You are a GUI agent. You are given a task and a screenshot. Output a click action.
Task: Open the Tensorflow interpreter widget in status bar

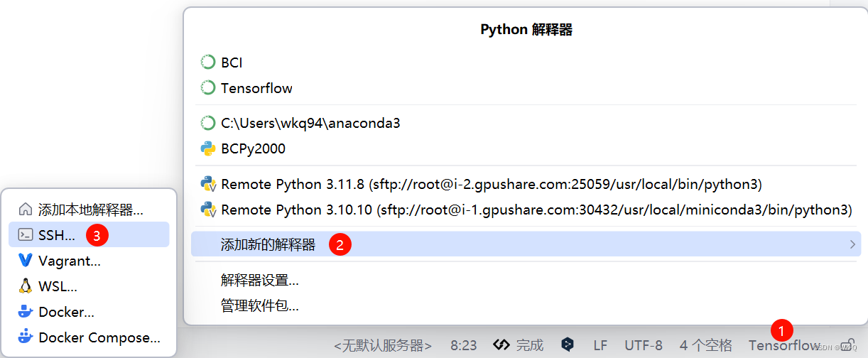[784, 345]
